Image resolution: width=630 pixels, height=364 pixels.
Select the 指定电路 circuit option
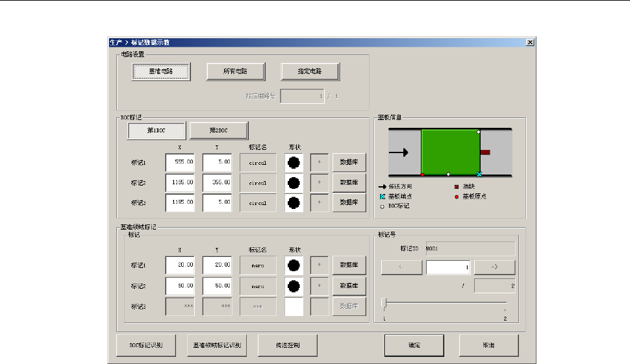[310, 71]
